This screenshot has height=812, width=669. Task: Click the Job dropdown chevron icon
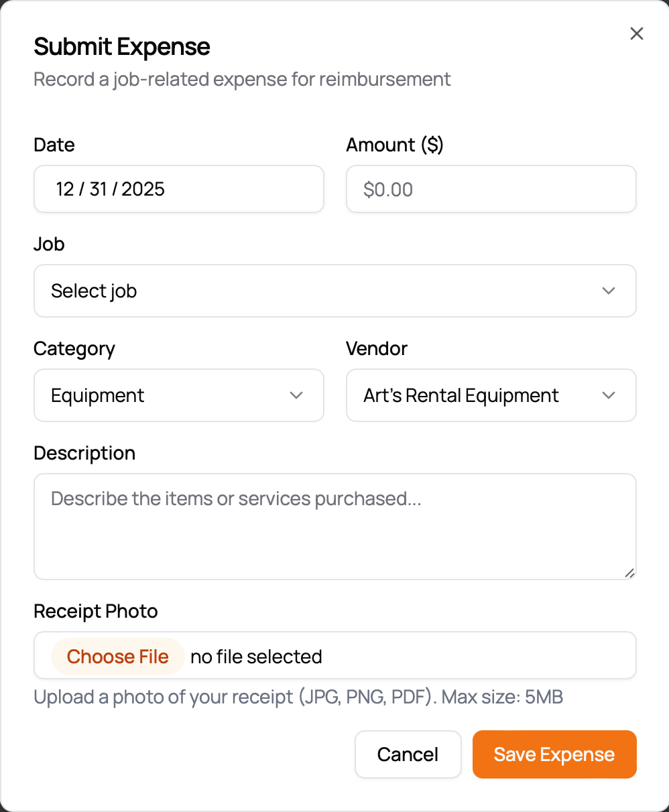pos(609,291)
